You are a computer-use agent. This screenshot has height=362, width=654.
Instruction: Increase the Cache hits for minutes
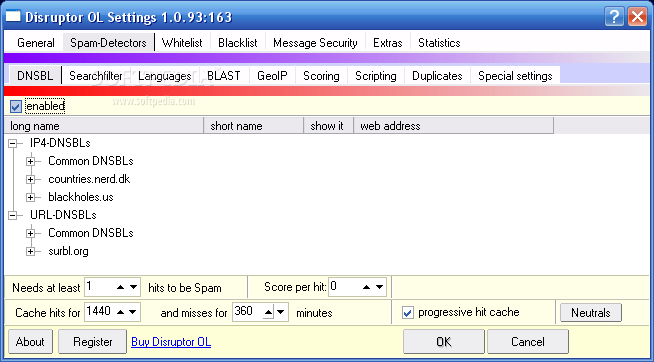click(121, 312)
